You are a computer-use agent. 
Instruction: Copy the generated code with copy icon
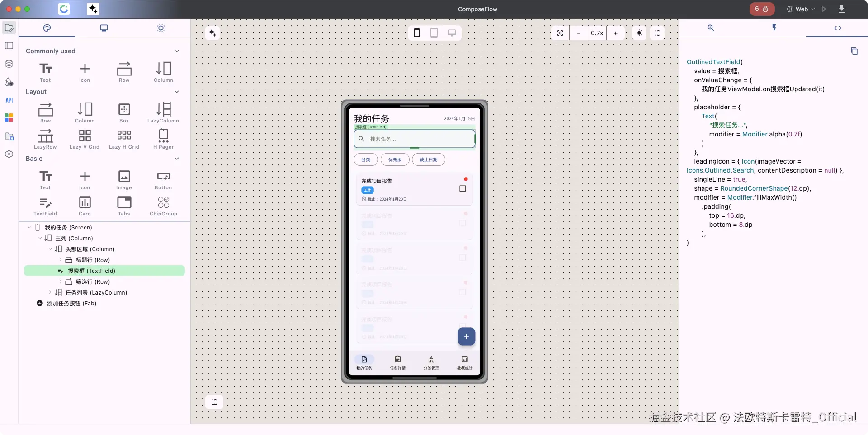(x=854, y=51)
